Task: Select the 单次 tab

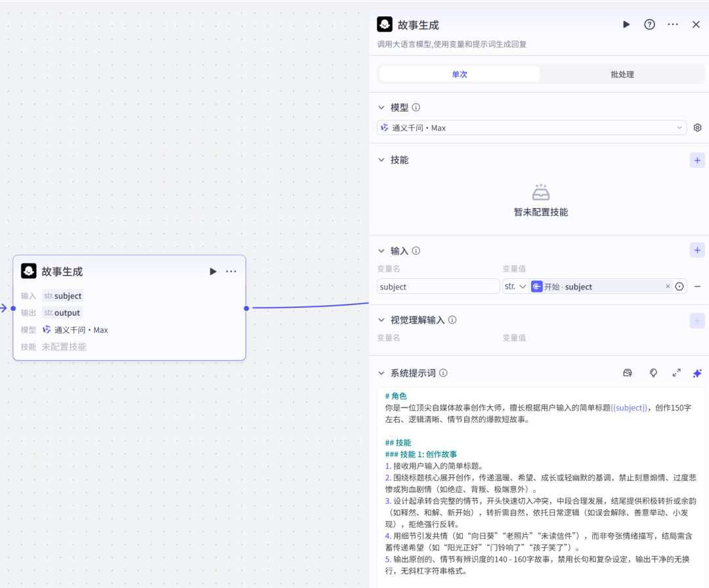Action: pyautogui.click(x=459, y=73)
